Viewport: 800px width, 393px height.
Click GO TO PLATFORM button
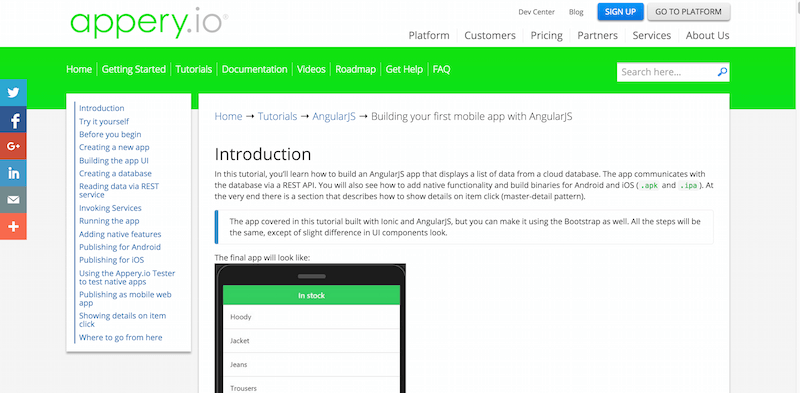coord(688,12)
